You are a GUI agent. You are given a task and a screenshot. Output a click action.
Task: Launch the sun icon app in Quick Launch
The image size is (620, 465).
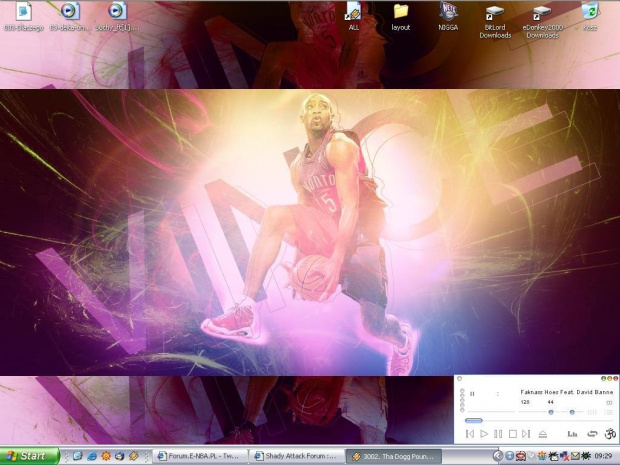tap(106, 456)
